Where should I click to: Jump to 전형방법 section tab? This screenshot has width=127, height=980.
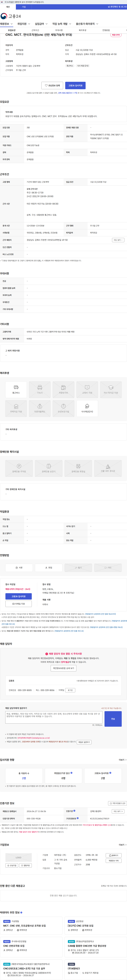[106, 30]
